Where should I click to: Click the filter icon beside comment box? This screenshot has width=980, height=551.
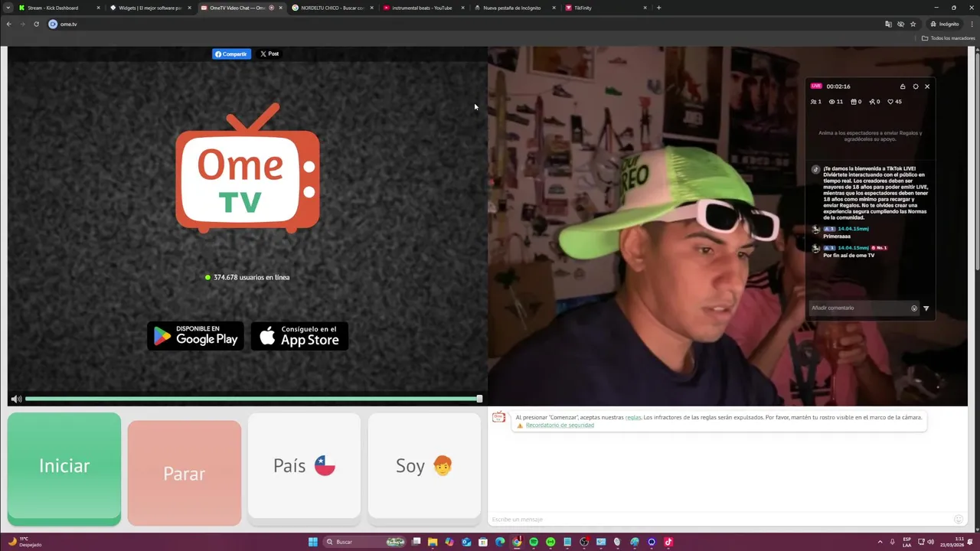click(x=926, y=308)
